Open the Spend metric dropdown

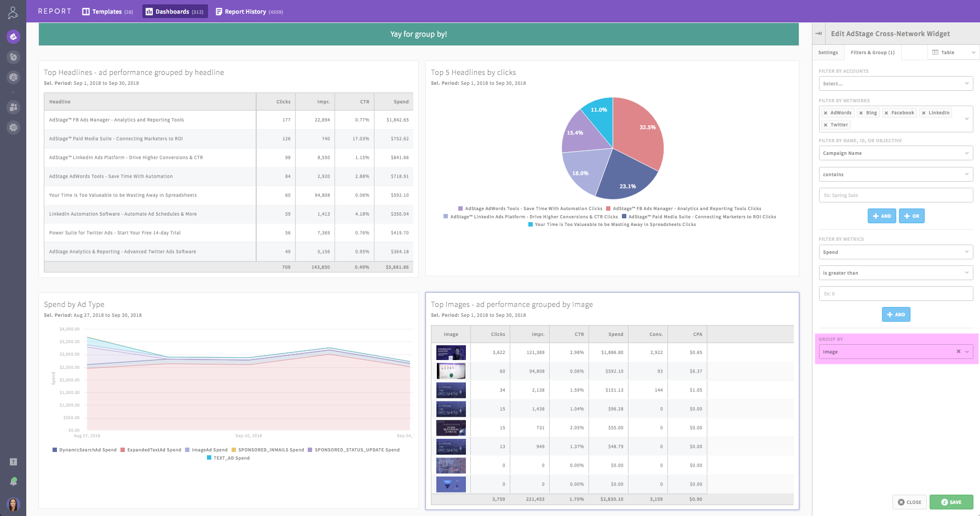pyautogui.click(x=896, y=252)
